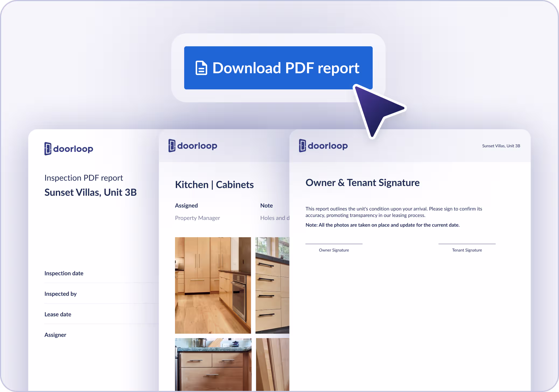The height and width of the screenshot is (392, 559).
Task: Click the Tenant Signature line
Action: (467, 244)
